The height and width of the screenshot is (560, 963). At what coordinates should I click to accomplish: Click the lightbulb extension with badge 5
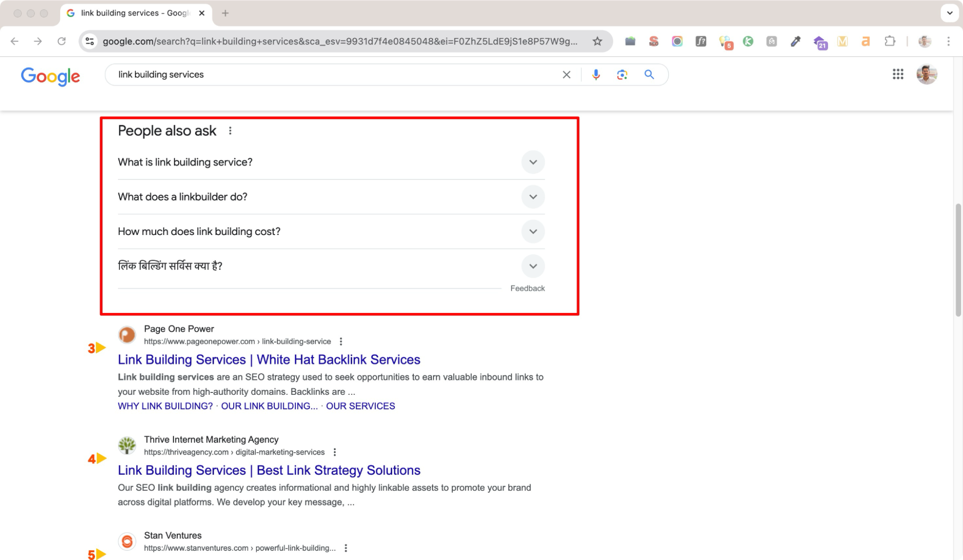tap(726, 41)
